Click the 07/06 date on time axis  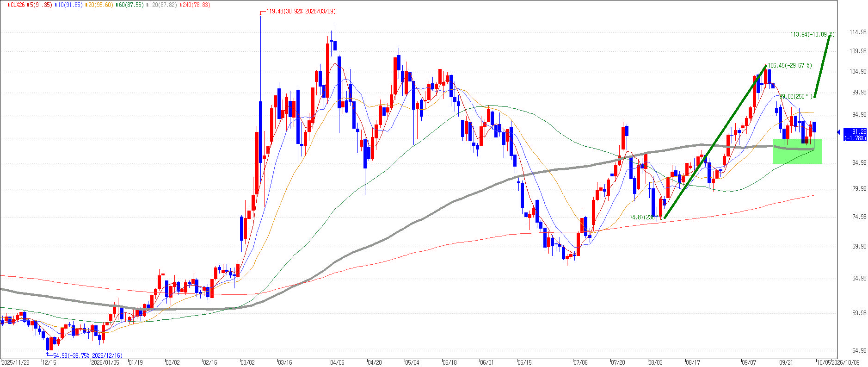tap(580, 362)
